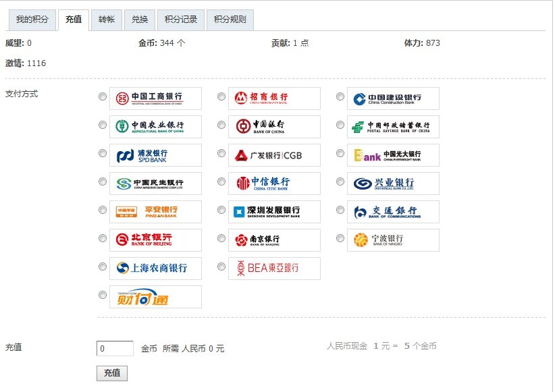
Task: Switch to the 充值 tab
Action: pyautogui.click(x=74, y=20)
